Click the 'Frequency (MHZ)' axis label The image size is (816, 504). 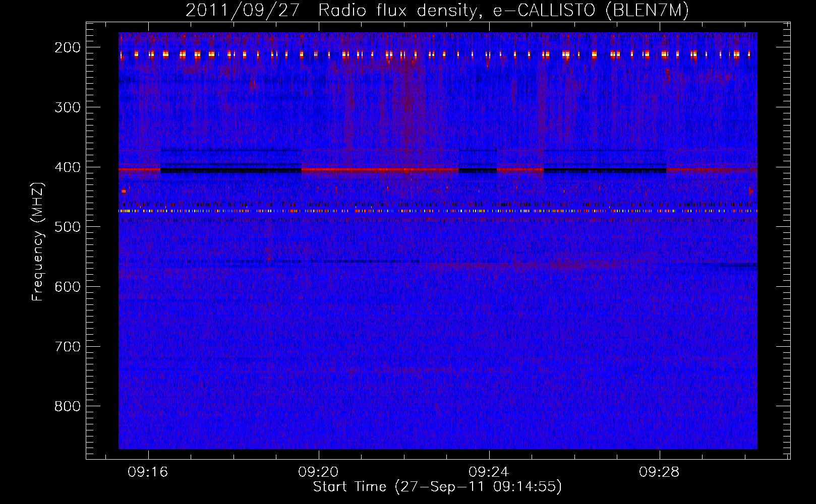[38, 241]
